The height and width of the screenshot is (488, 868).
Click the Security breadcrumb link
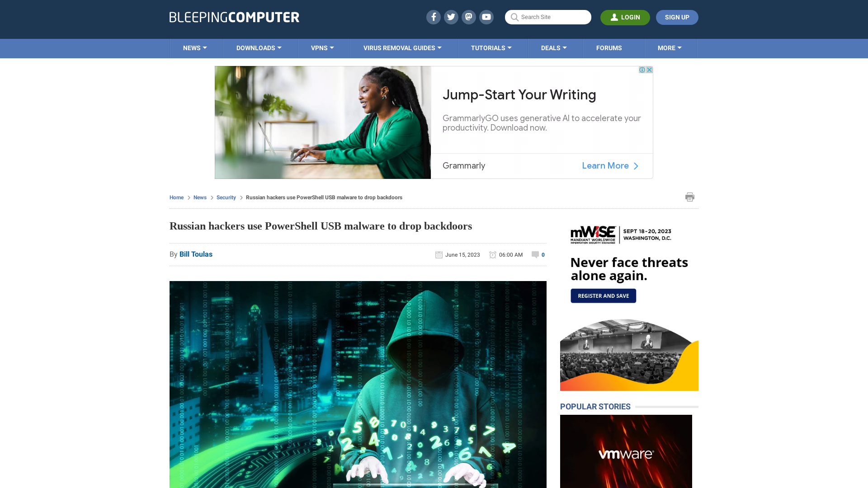click(226, 197)
